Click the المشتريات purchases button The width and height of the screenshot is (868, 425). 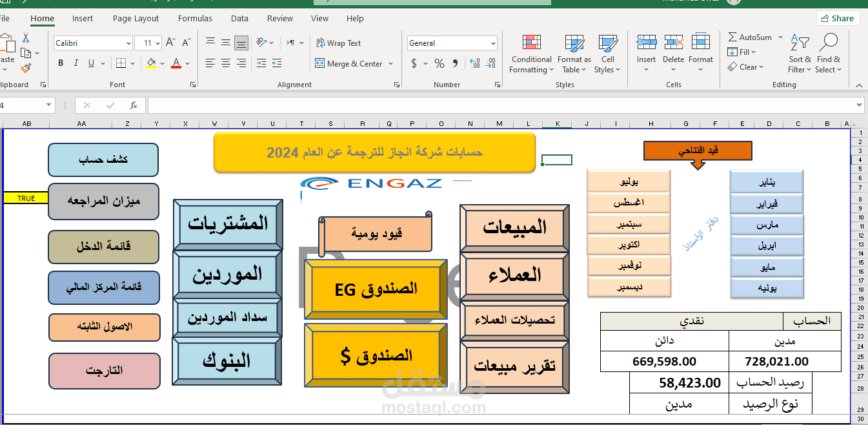[x=228, y=223]
